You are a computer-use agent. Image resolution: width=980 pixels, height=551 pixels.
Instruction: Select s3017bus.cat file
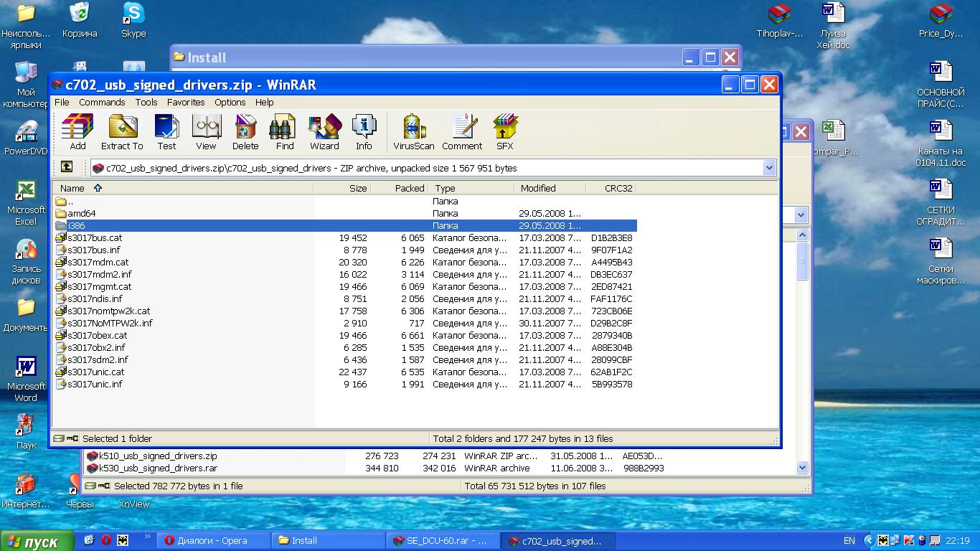(89, 237)
